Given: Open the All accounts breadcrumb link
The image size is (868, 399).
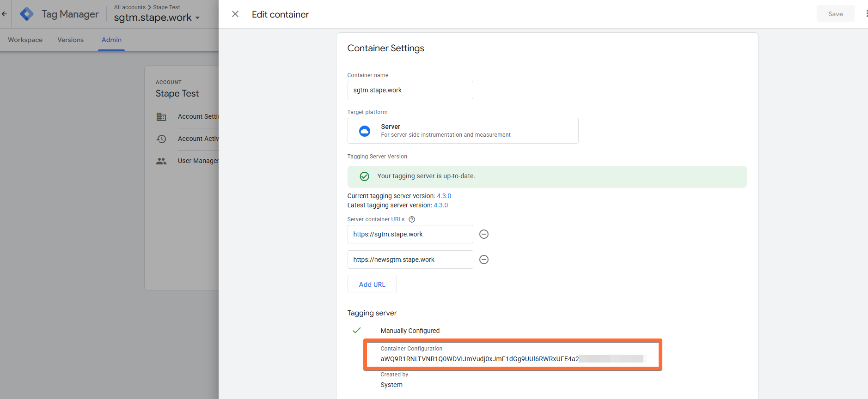Looking at the screenshot, I should (x=130, y=7).
